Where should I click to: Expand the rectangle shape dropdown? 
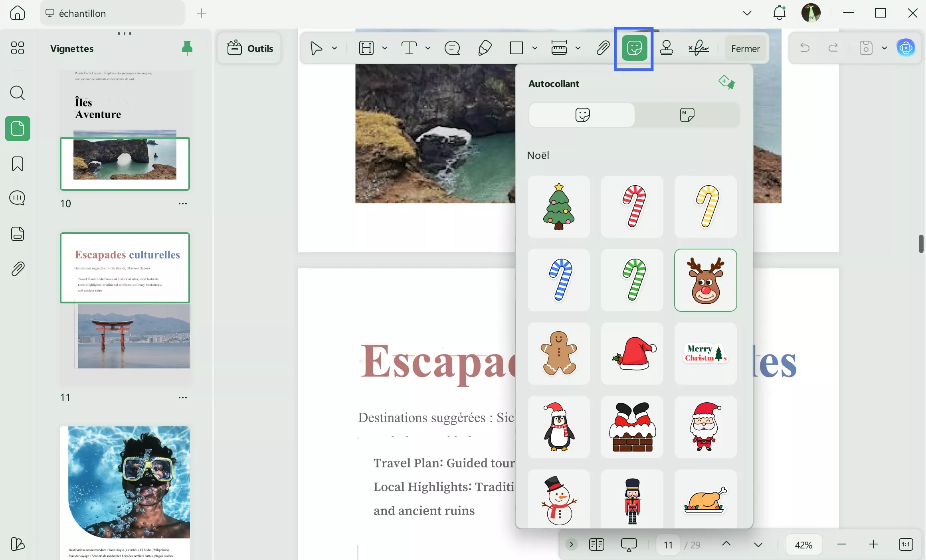[x=535, y=48]
